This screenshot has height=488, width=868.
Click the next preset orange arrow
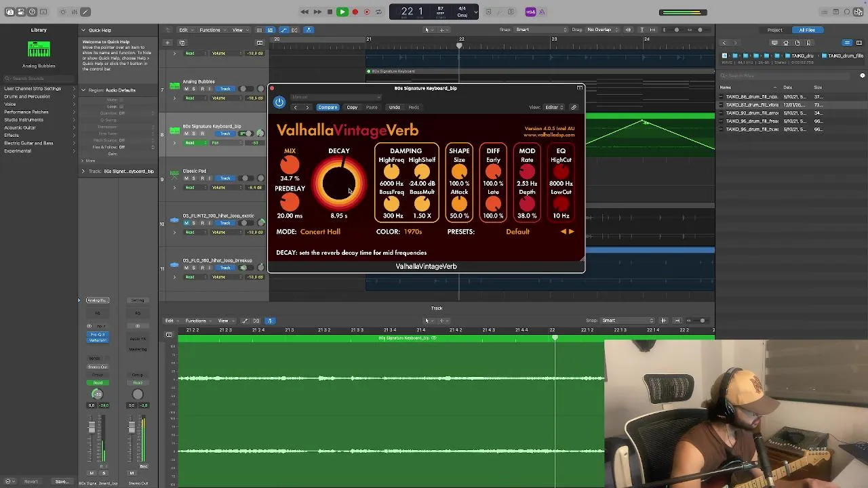(x=571, y=232)
